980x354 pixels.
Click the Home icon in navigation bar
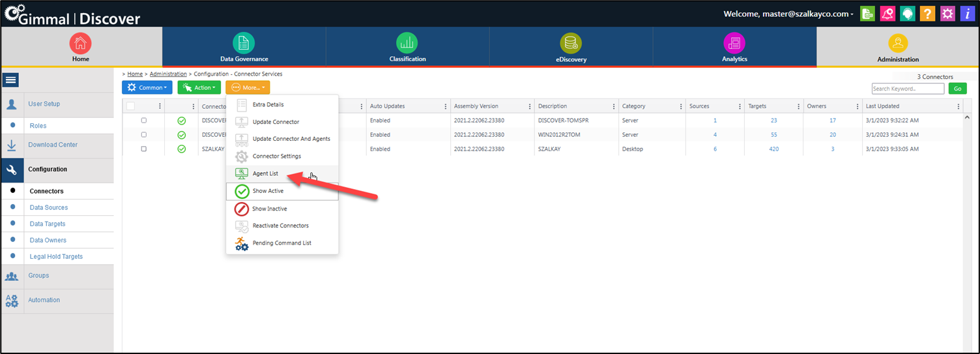pyautogui.click(x=81, y=44)
